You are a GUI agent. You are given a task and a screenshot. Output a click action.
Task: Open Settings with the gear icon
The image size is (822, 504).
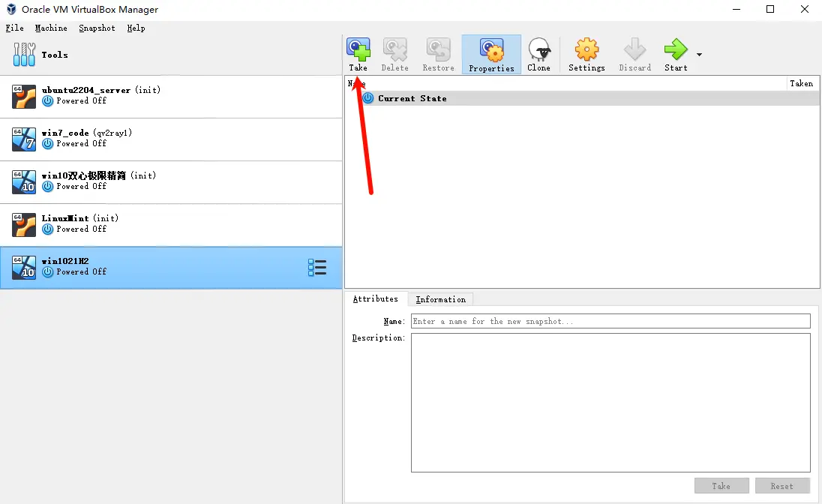(x=586, y=49)
